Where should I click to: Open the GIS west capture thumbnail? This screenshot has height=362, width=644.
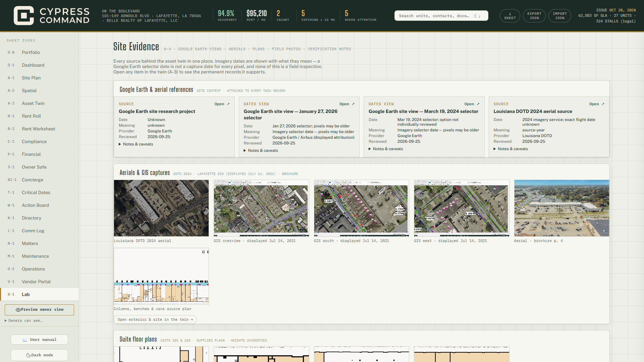[x=462, y=208]
